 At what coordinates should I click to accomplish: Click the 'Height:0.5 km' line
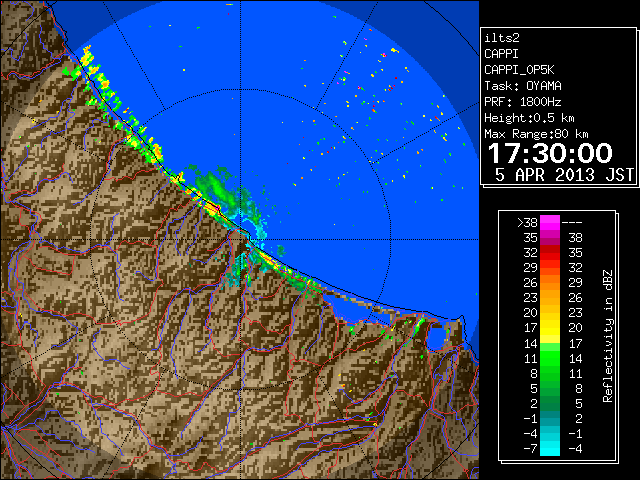point(529,118)
